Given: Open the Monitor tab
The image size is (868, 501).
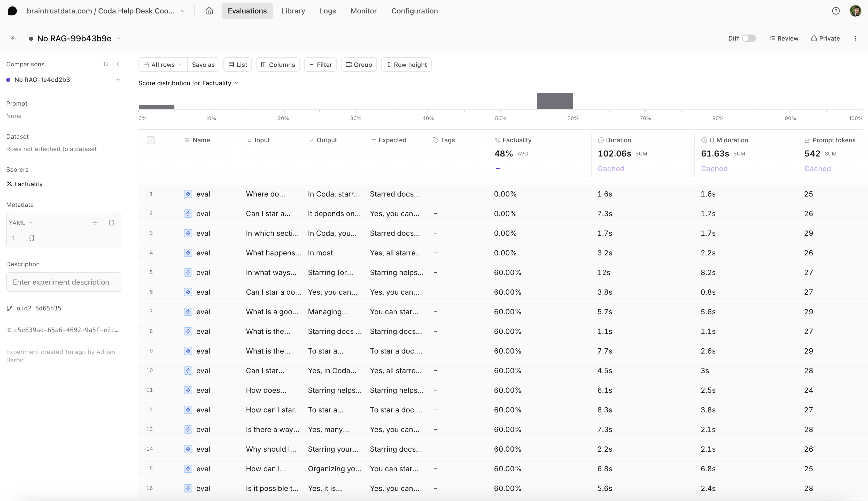Looking at the screenshot, I should point(363,11).
